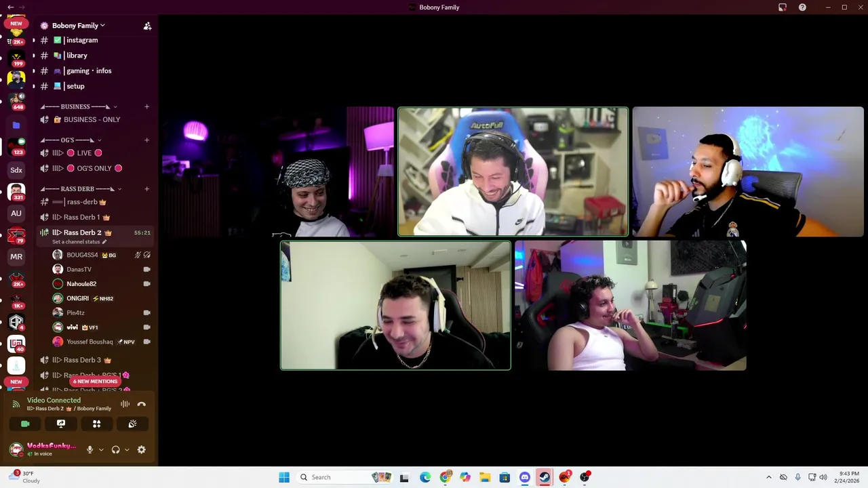This screenshot has width=868, height=488.
Task: Join Rass Derb 3 voice channel
Action: 95,360
